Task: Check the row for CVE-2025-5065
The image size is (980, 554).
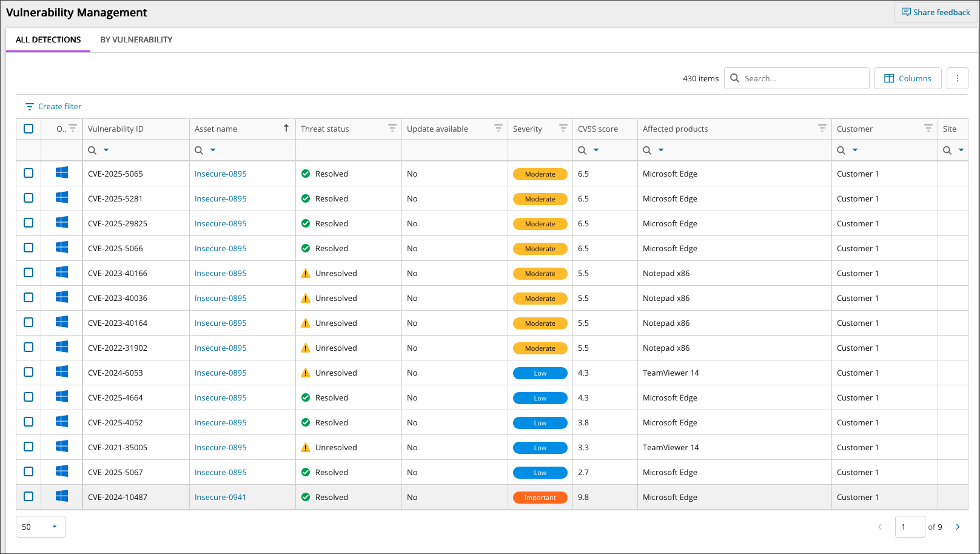Action: click(29, 174)
